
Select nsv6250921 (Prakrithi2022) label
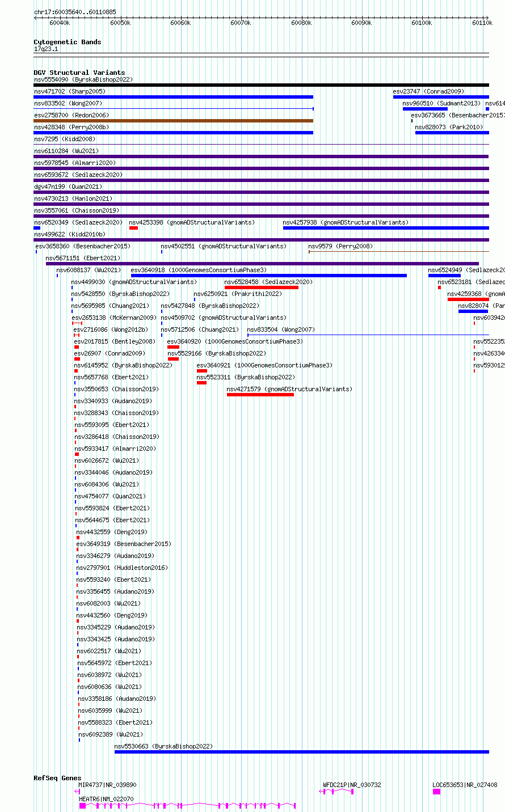tap(238, 294)
